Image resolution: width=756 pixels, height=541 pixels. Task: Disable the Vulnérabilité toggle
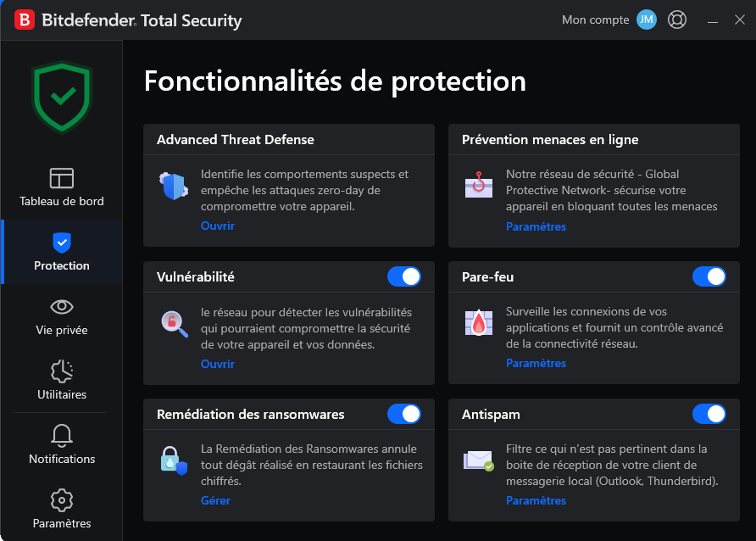404,276
